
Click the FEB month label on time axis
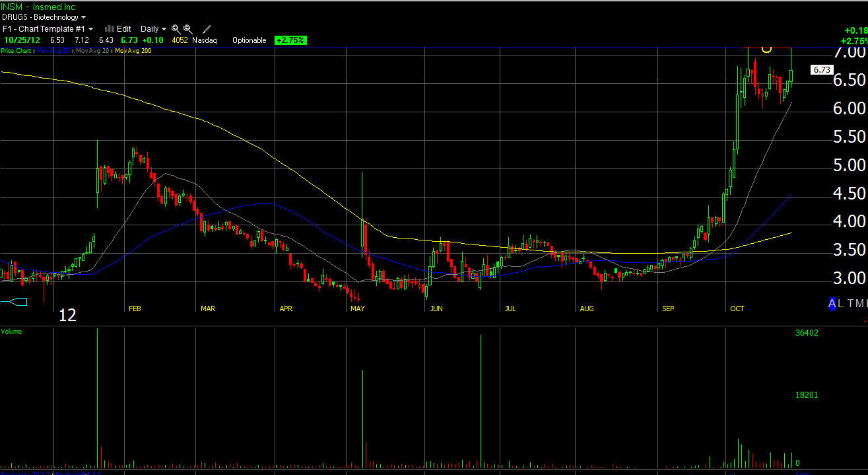pyautogui.click(x=135, y=309)
